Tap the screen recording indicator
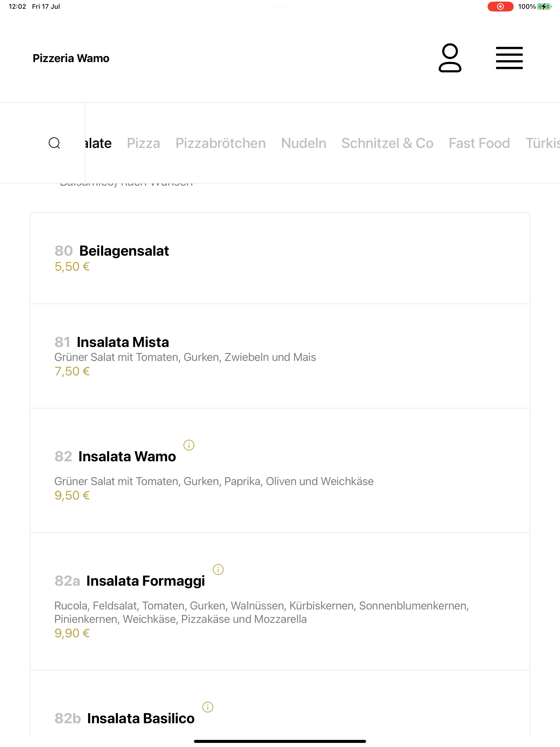This screenshot has width=560, height=747. (500, 6)
